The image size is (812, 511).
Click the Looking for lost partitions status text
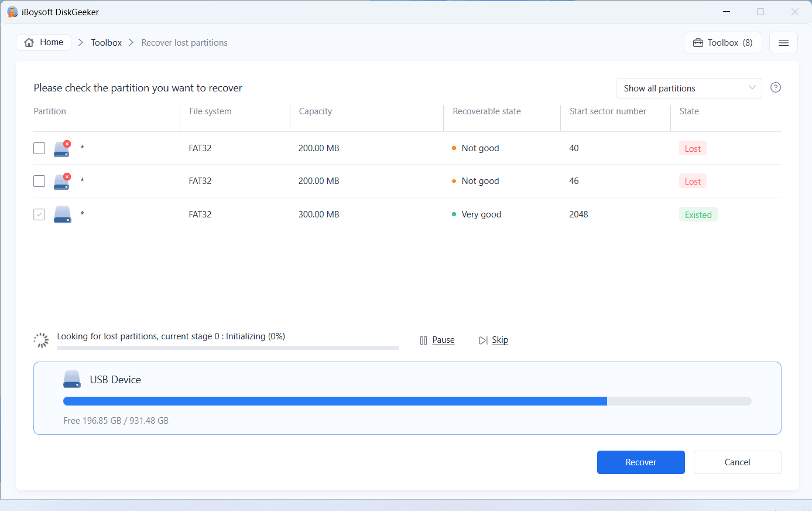coord(171,336)
